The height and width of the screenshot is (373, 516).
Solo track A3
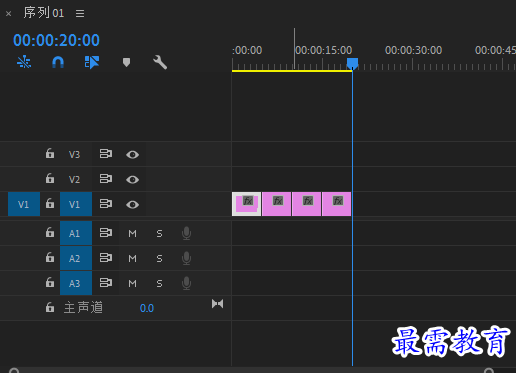[159, 284]
